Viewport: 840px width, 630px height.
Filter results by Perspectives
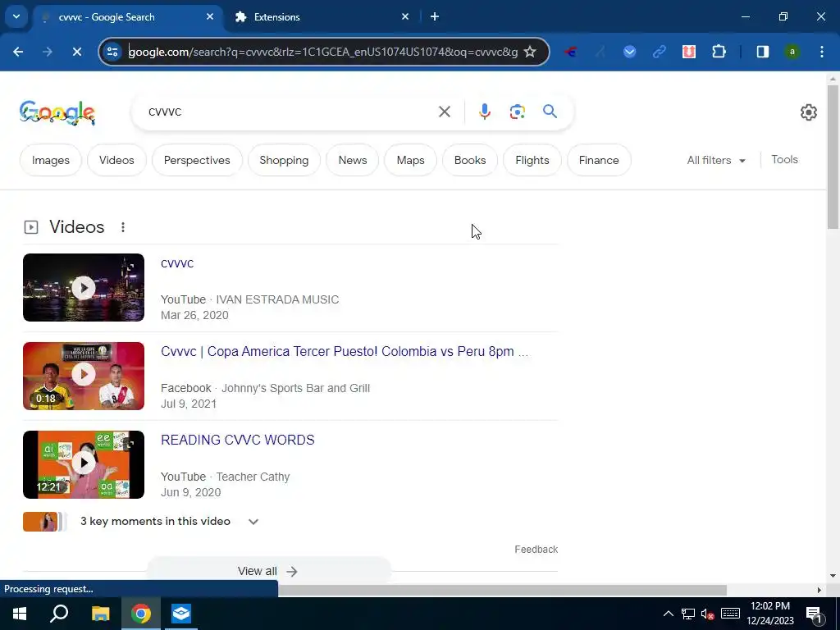click(197, 160)
